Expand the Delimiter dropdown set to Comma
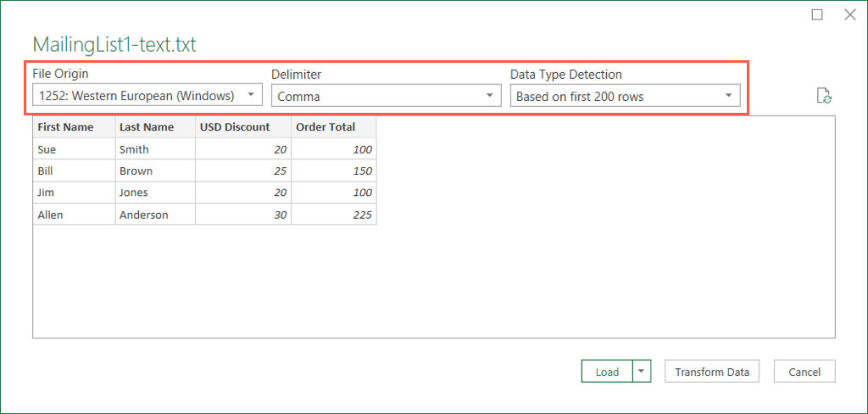The image size is (868, 414). click(387, 96)
